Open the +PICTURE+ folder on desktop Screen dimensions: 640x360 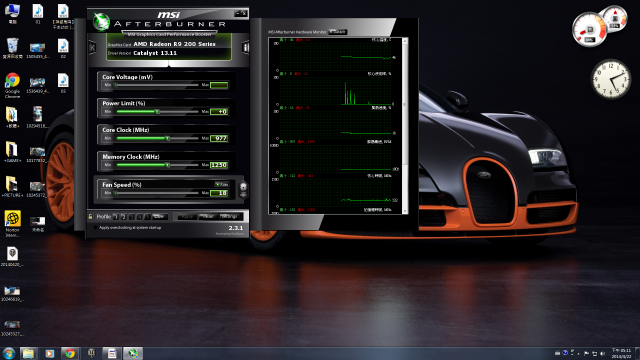pyautogui.click(x=12, y=187)
